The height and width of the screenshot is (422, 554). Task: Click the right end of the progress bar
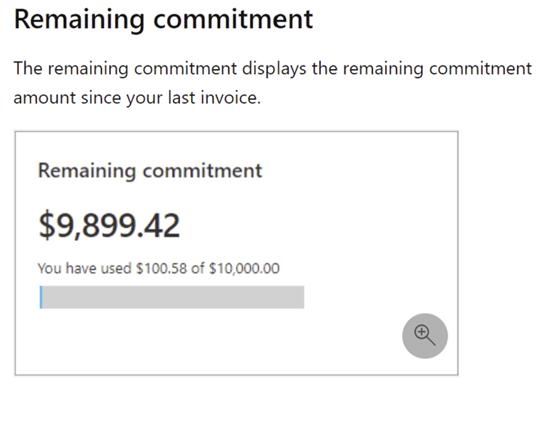coord(301,297)
